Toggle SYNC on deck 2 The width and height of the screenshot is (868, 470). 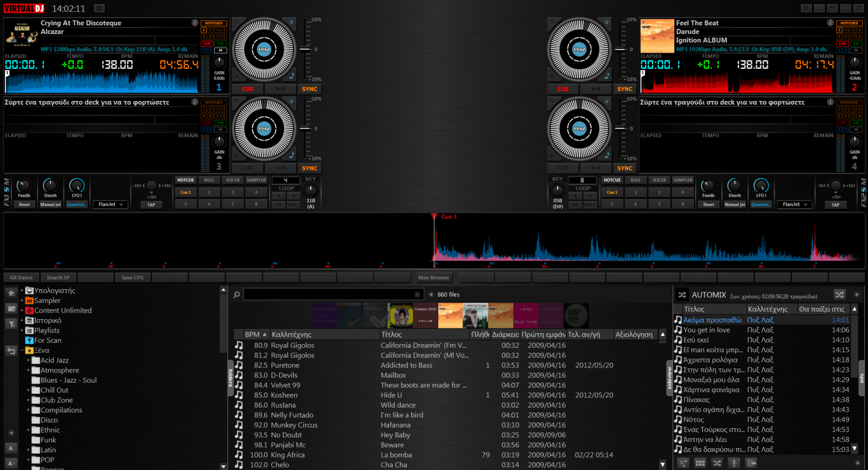point(624,89)
